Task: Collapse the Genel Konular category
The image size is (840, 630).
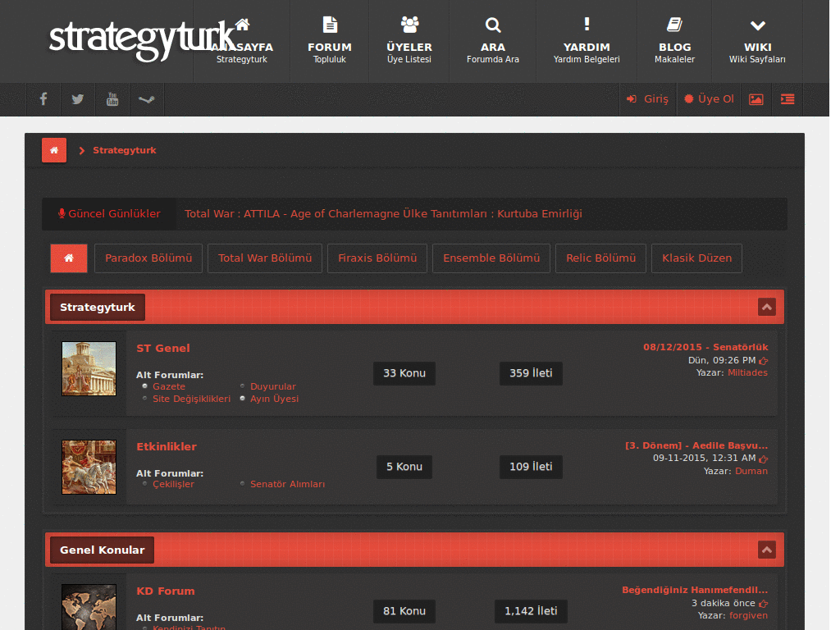Action: click(x=767, y=550)
